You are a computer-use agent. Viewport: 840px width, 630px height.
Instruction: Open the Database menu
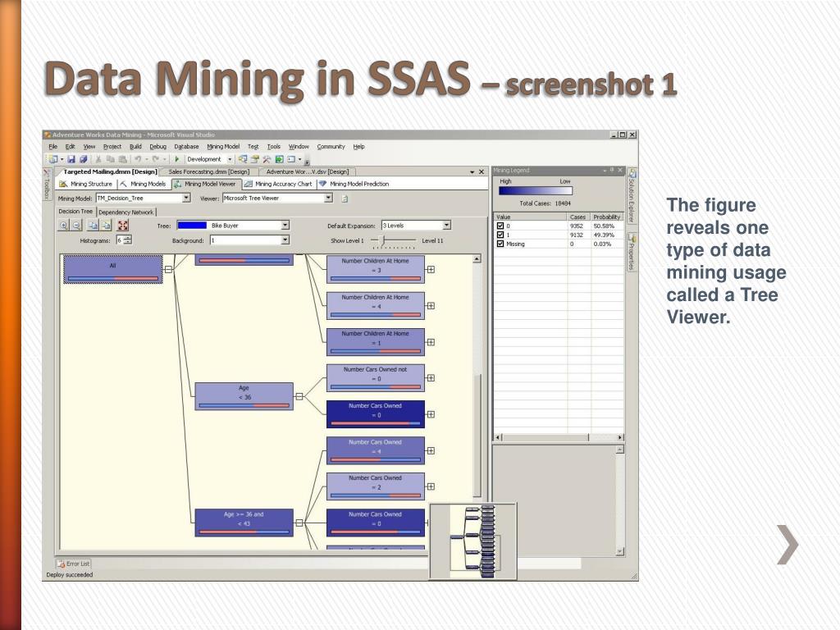[186, 146]
